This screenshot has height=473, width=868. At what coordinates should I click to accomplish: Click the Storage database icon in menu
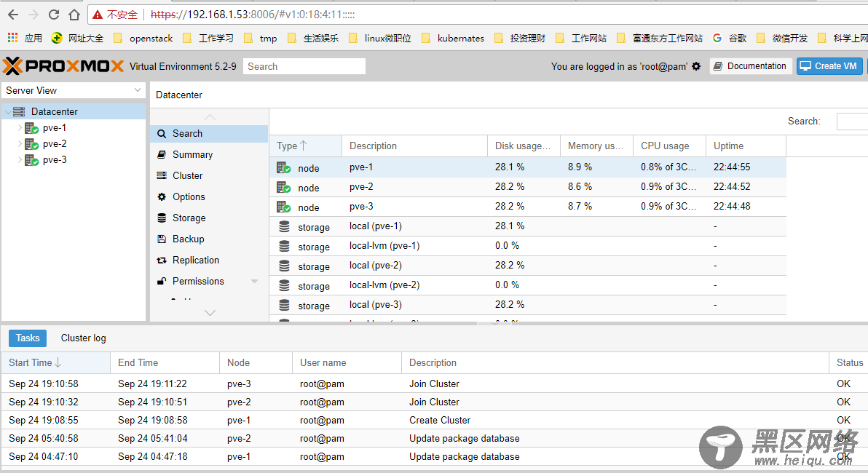point(162,218)
